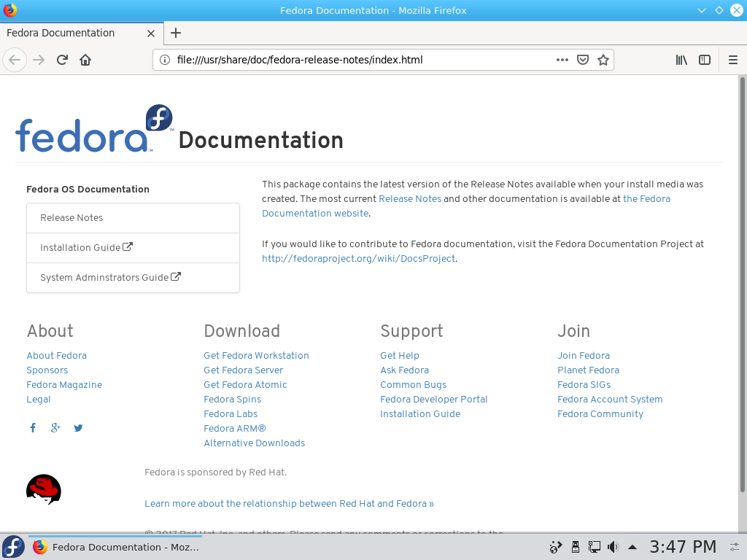Open Installation Guide link under Support
Viewport: 747px width, 560px height.
point(420,414)
